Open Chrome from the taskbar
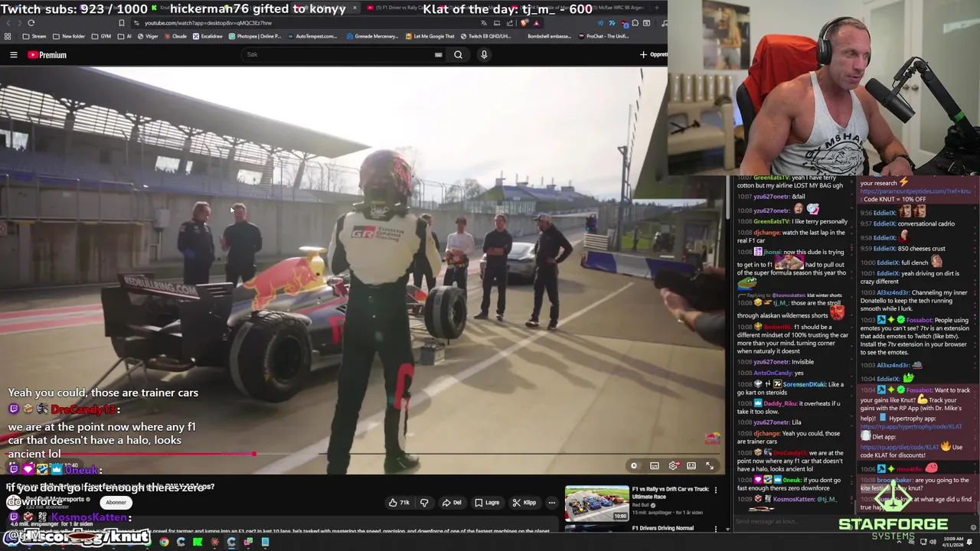The image size is (980, 551). tap(164, 542)
